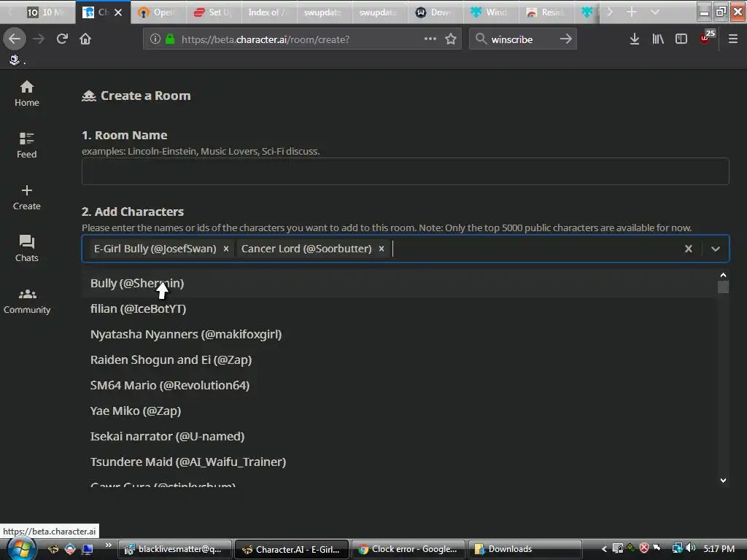
Task: Click the Room Name input field
Action: (406, 171)
